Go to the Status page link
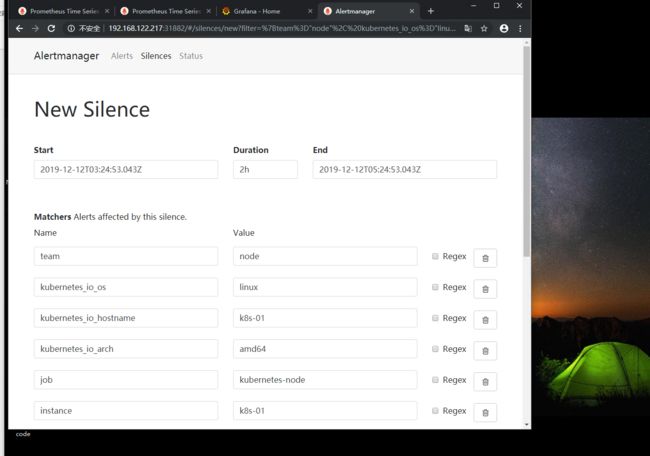650x456 pixels. point(191,56)
